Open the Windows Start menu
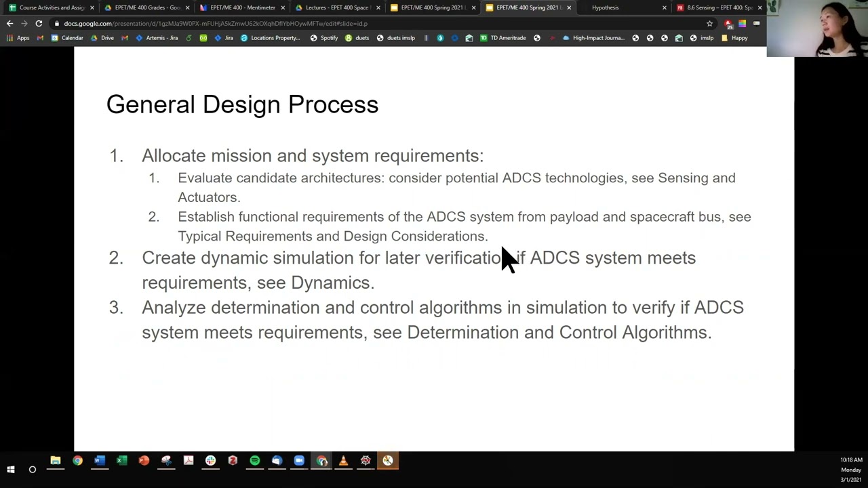Viewport: 868px width, 488px height. tap(11, 469)
